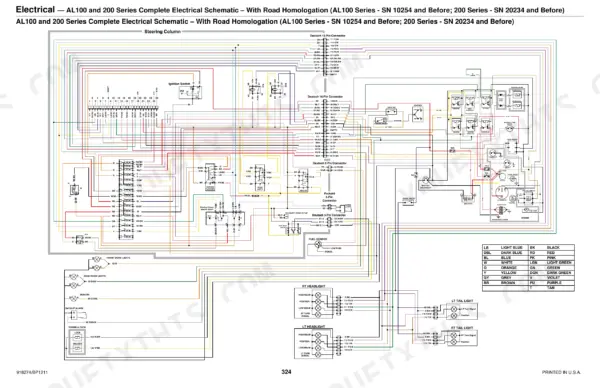Viewport: 600px width, 388px height.
Task: Click the 'WHITE' legend entry
Action: click(x=507, y=262)
